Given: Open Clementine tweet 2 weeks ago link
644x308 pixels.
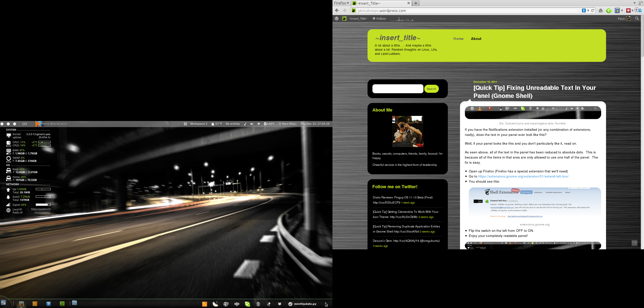Looking at the screenshot, I should pos(426,217).
